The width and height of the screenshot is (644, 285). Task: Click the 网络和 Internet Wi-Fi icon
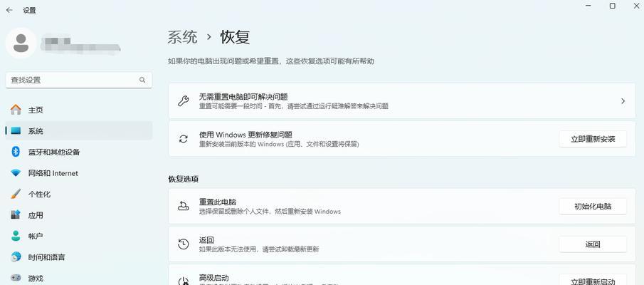pyautogui.click(x=16, y=173)
